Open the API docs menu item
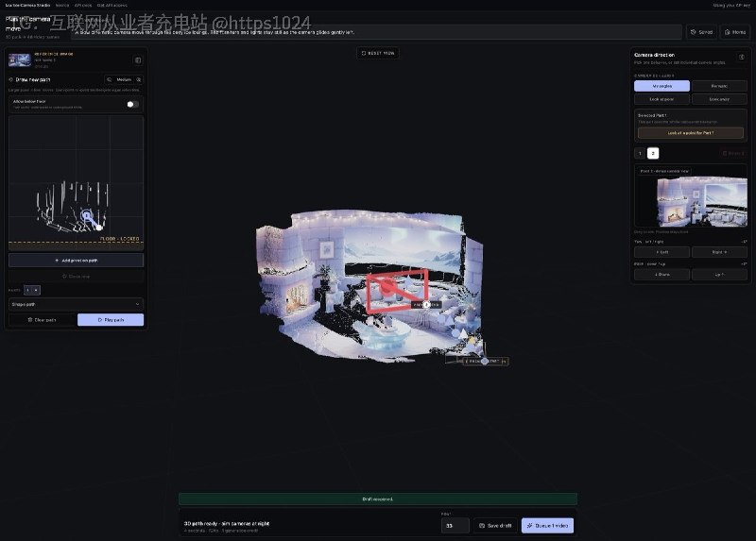This screenshot has width=756, height=541. [83, 6]
